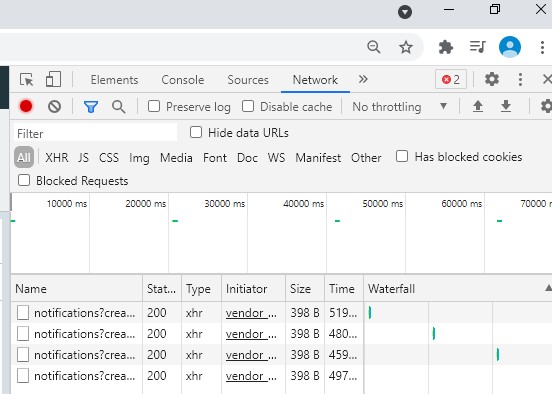The height and width of the screenshot is (394, 552).
Task: Click the red errors count badge
Action: pos(451,80)
